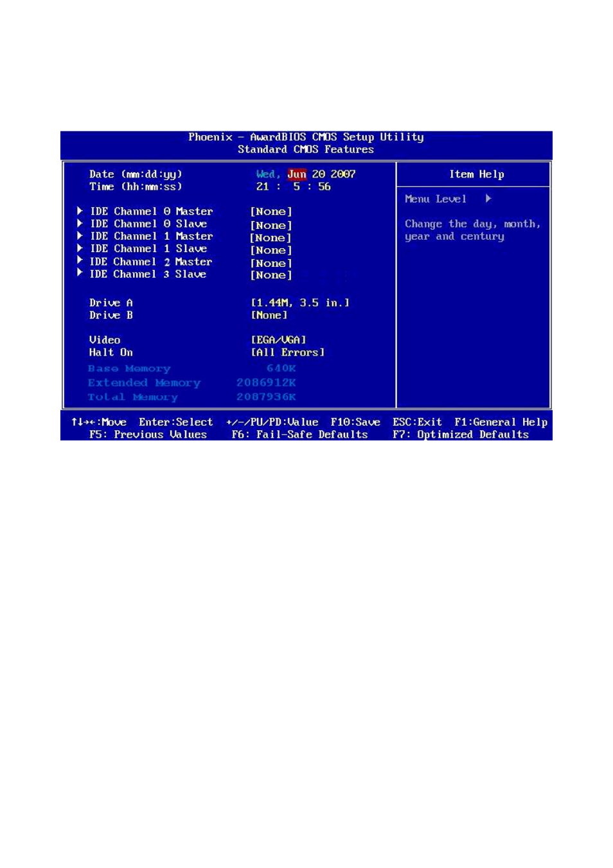This screenshot has height=868, width=613.
Task: Open Drive B [None] value
Action: (269, 315)
